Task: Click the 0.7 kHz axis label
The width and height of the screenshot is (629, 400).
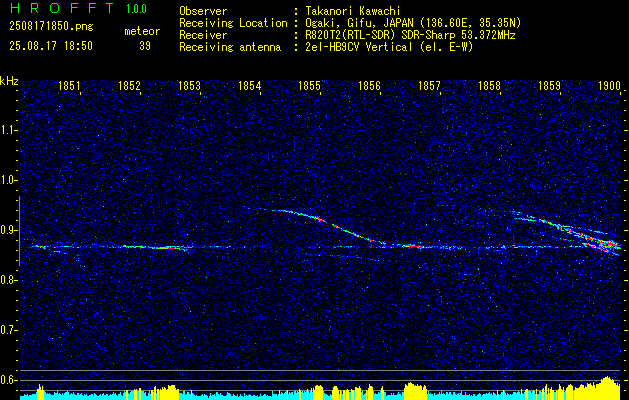Action: click(x=7, y=330)
